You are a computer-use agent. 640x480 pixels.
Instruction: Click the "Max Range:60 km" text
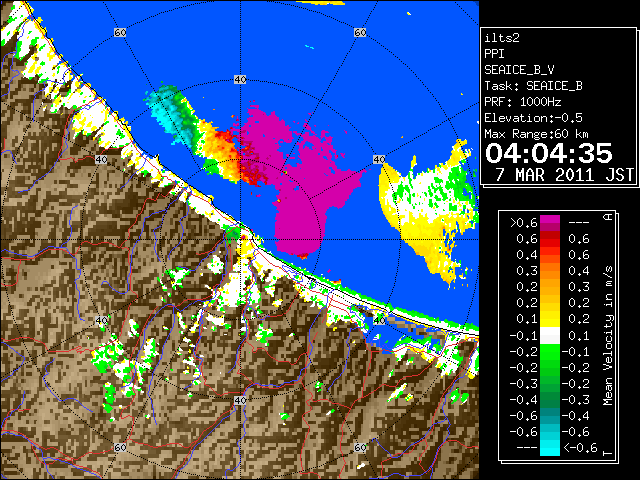click(537, 134)
